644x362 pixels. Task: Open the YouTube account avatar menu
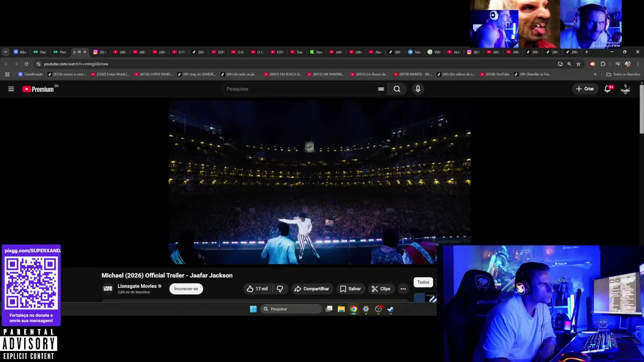(x=625, y=89)
